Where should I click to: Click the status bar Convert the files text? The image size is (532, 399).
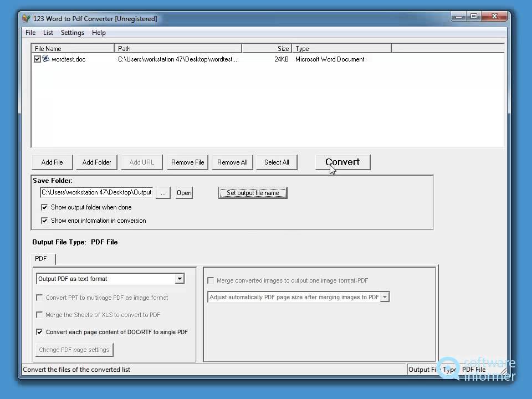(76, 370)
